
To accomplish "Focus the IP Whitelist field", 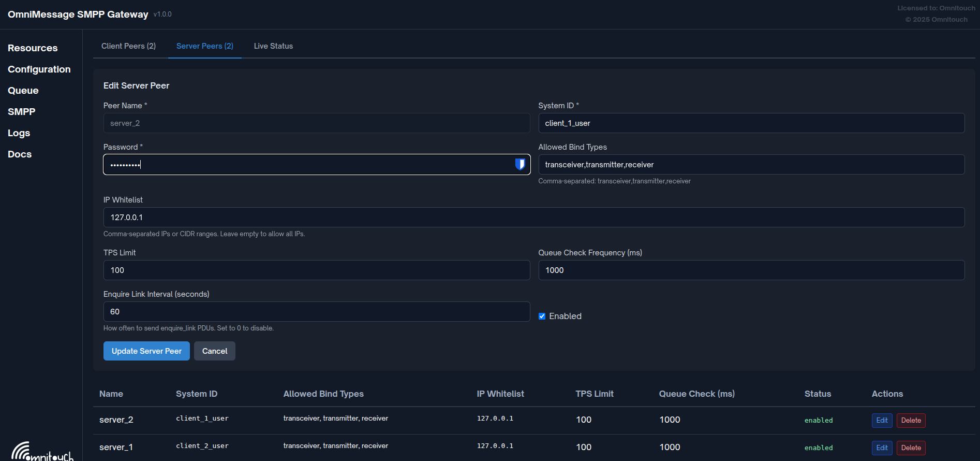I will (534, 218).
